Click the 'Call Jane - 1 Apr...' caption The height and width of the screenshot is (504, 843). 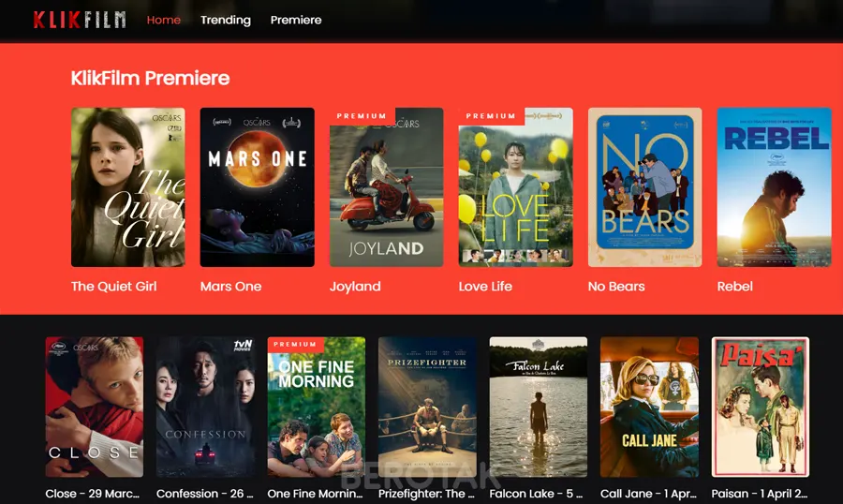(648, 494)
